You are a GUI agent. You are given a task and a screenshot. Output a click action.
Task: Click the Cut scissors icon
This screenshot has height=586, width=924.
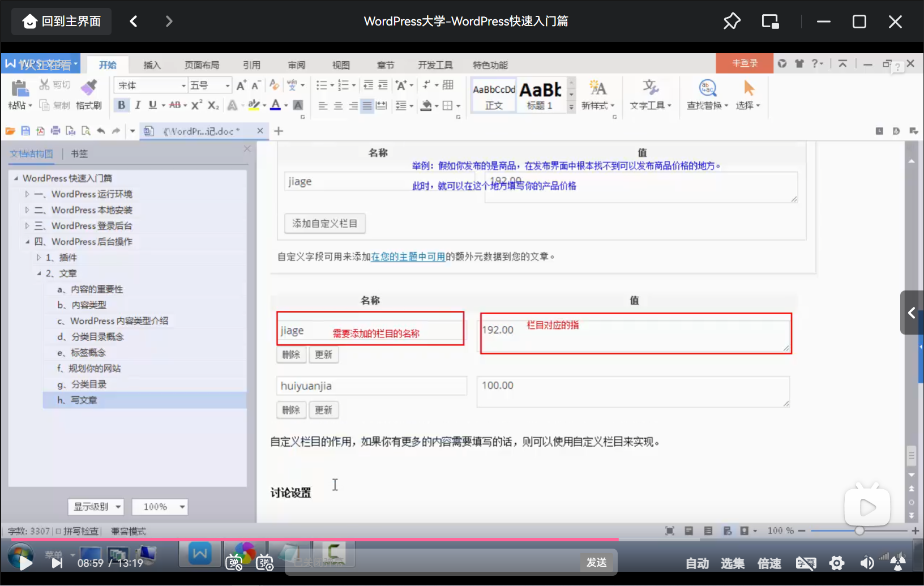coord(44,85)
